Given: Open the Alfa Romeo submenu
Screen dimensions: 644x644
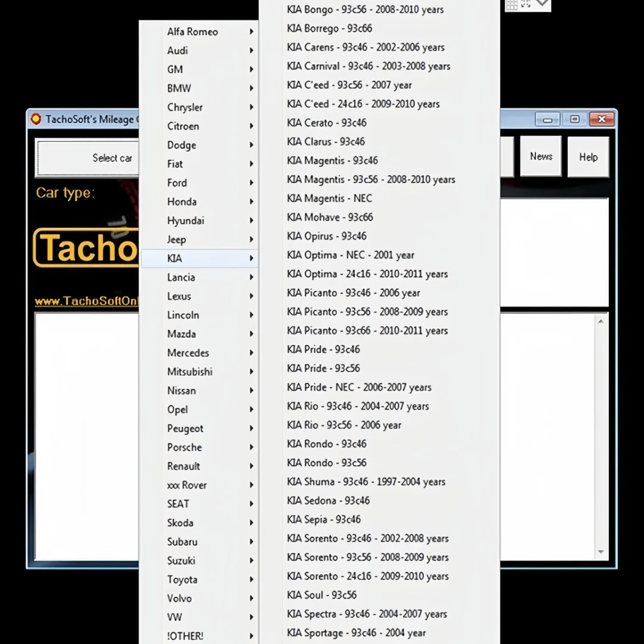Looking at the screenshot, I should coord(199,32).
